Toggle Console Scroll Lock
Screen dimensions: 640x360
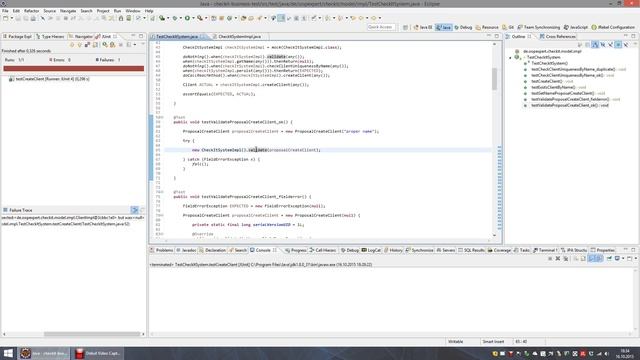coord(583,258)
